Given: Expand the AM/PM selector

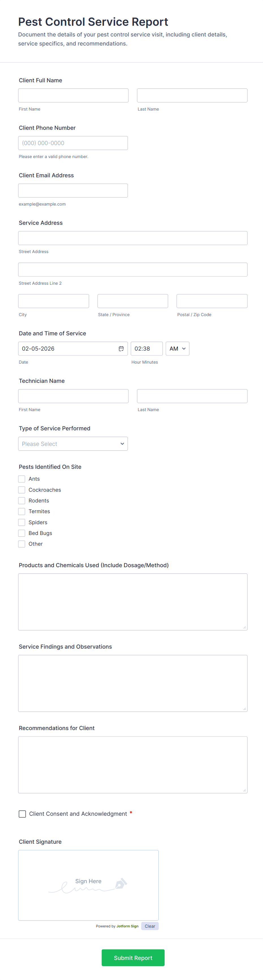Looking at the screenshot, I should tap(177, 348).
